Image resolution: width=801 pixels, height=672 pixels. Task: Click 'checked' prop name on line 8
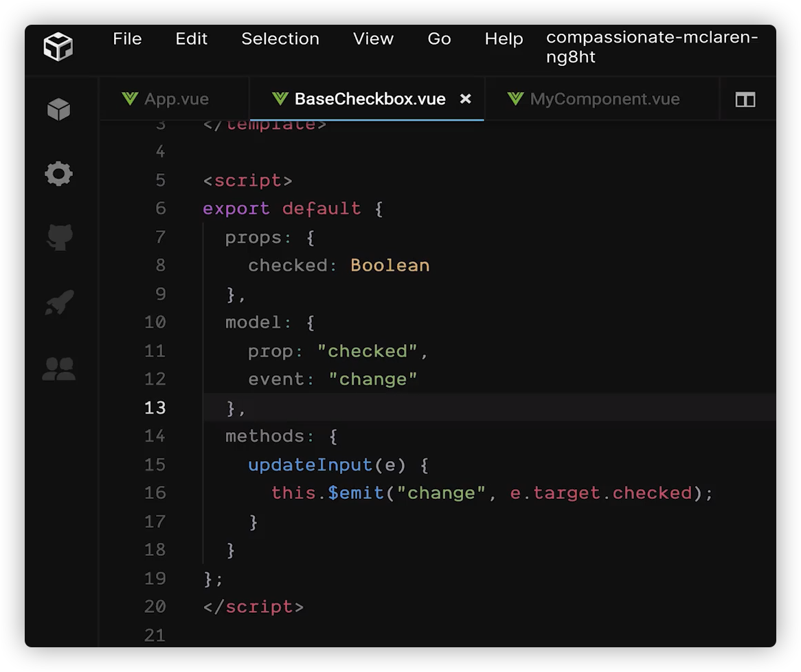tap(287, 265)
